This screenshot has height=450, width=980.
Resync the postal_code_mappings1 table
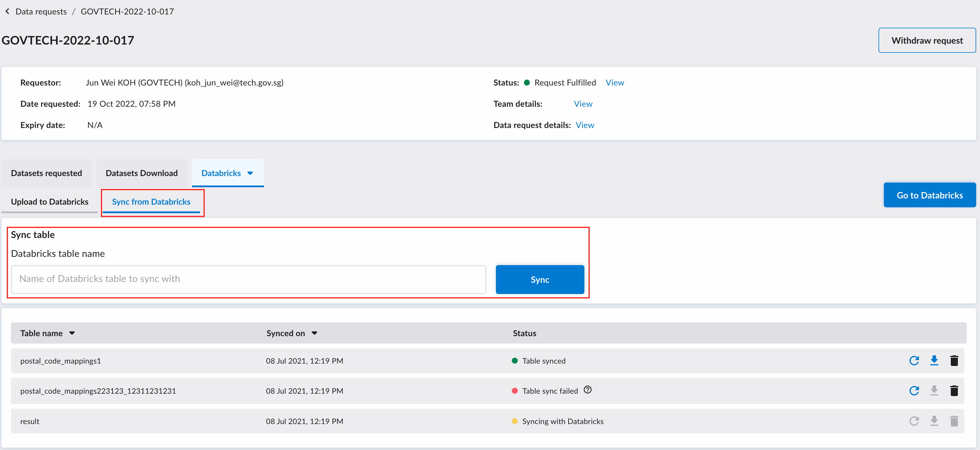(914, 361)
